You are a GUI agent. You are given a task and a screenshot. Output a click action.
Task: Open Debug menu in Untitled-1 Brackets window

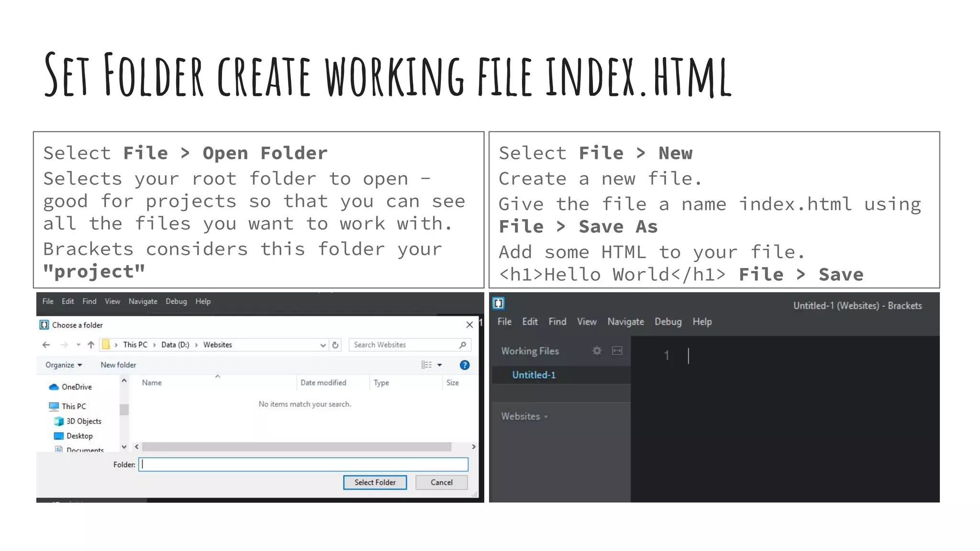(x=668, y=322)
